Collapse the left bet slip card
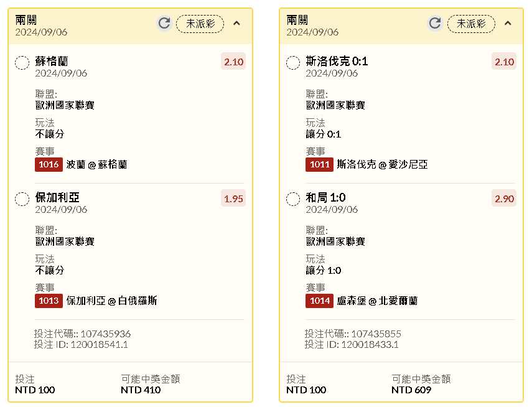This screenshot has width=532, height=407. [x=236, y=24]
